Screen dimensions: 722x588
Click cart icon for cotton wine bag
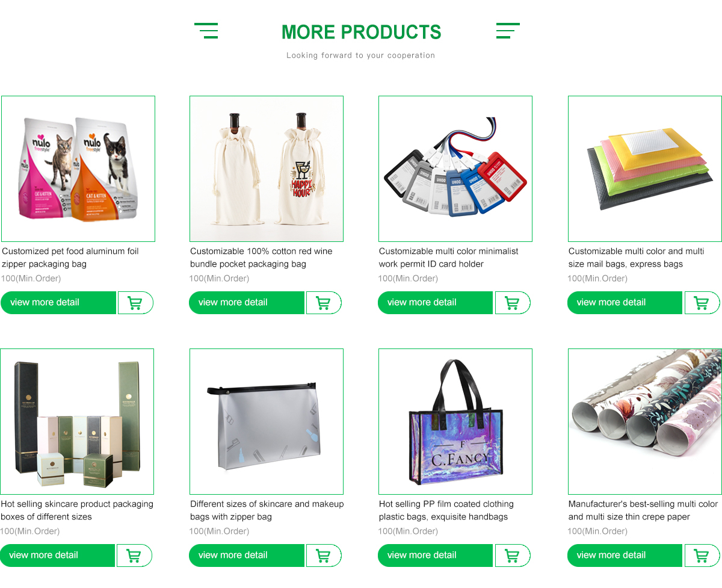pos(324,303)
